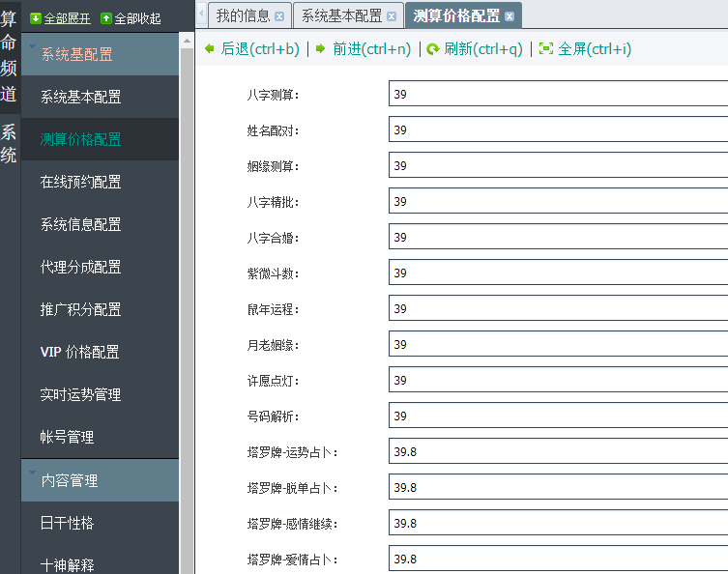This screenshot has height=574, width=728.
Task: Open 代理分成配置 in the sidebar
Action: click(x=100, y=267)
